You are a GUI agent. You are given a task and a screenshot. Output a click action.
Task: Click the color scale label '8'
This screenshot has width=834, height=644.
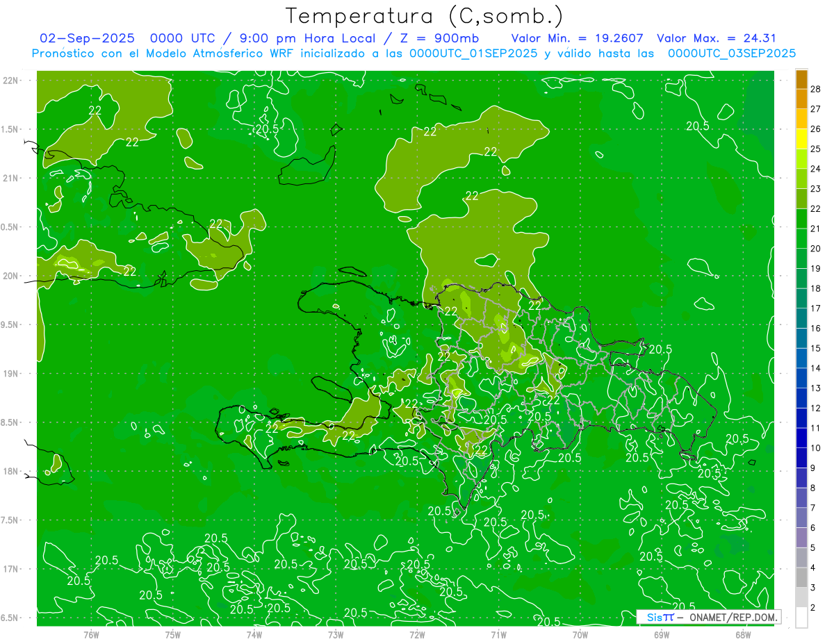[812, 488]
